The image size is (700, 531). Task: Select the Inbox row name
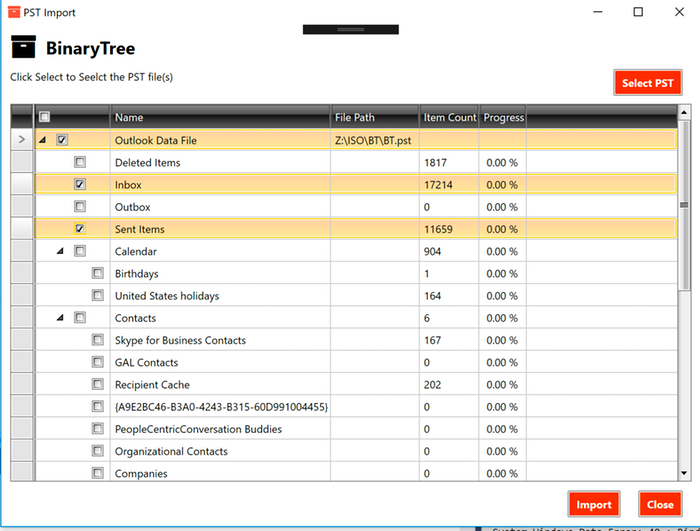(128, 185)
